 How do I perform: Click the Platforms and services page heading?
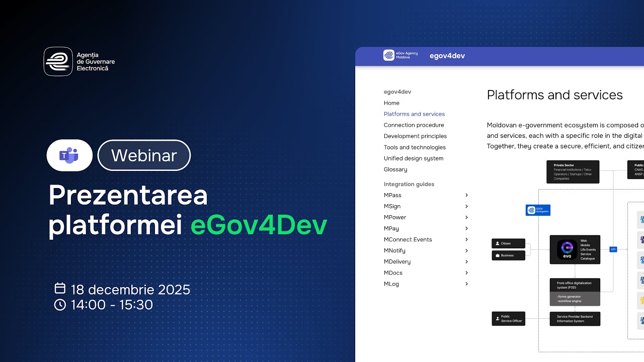pos(555,95)
